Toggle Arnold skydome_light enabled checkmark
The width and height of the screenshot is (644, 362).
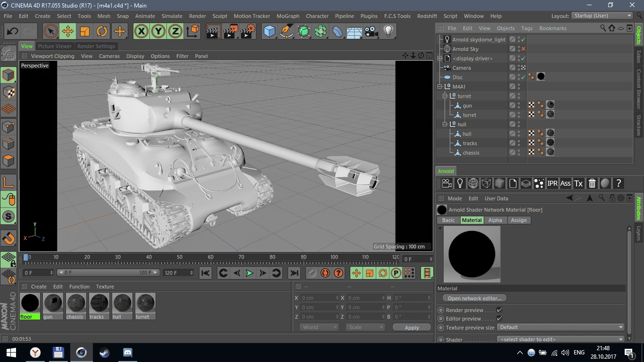click(523, 40)
